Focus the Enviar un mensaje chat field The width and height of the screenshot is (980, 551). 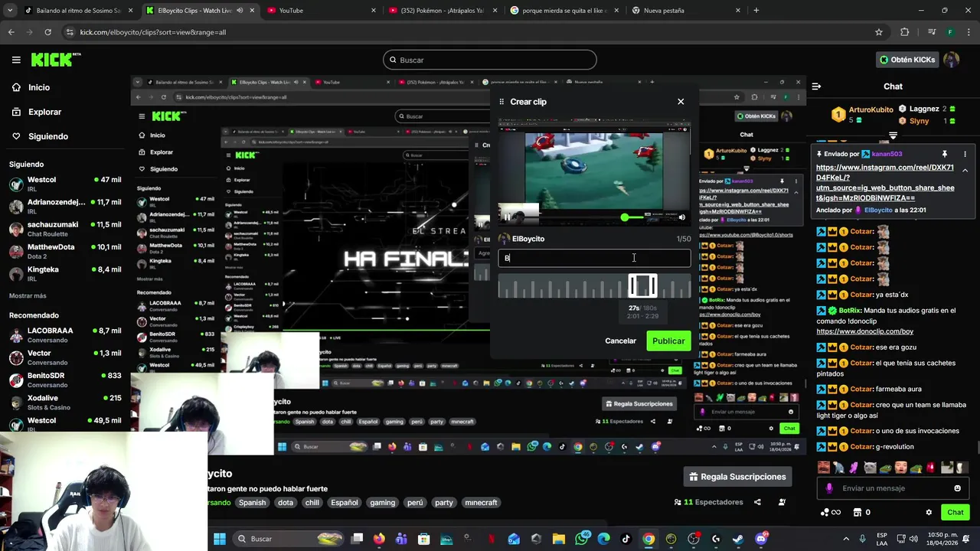click(x=893, y=488)
